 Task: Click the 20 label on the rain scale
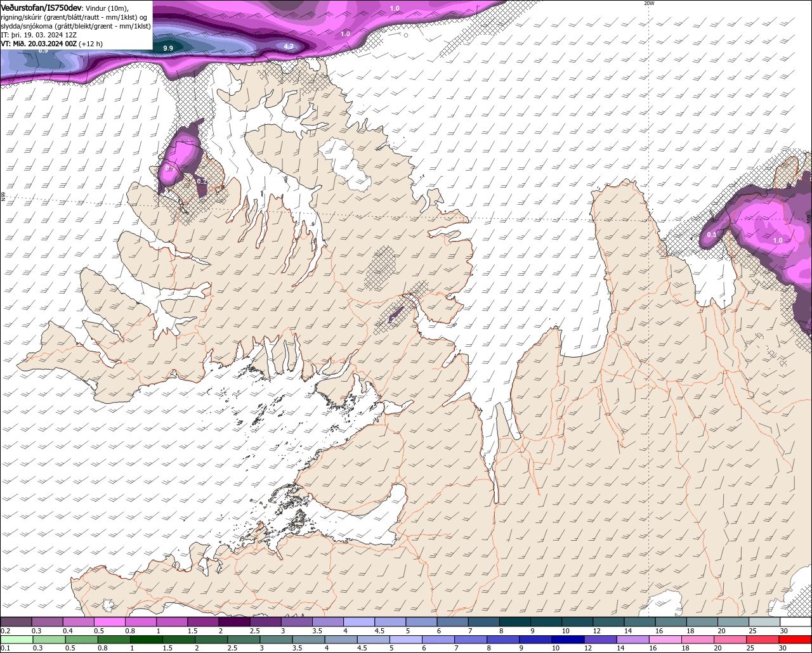[x=717, y=648]
